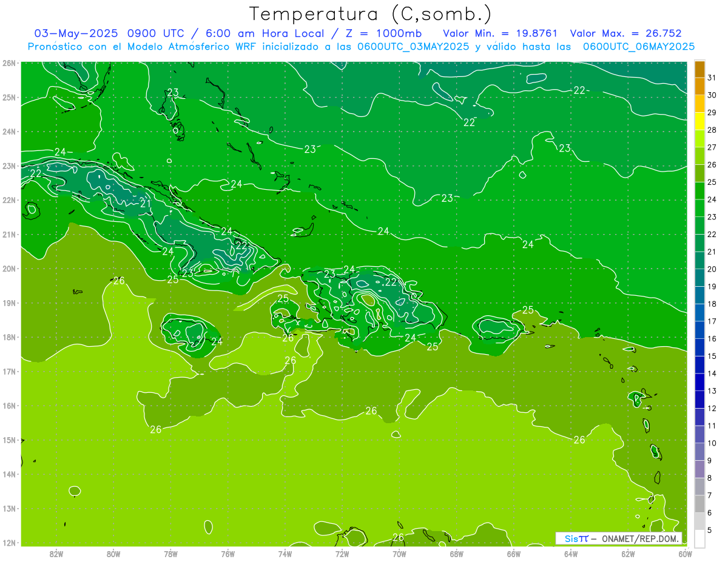Click colorbar label 15

pos(712,356)
